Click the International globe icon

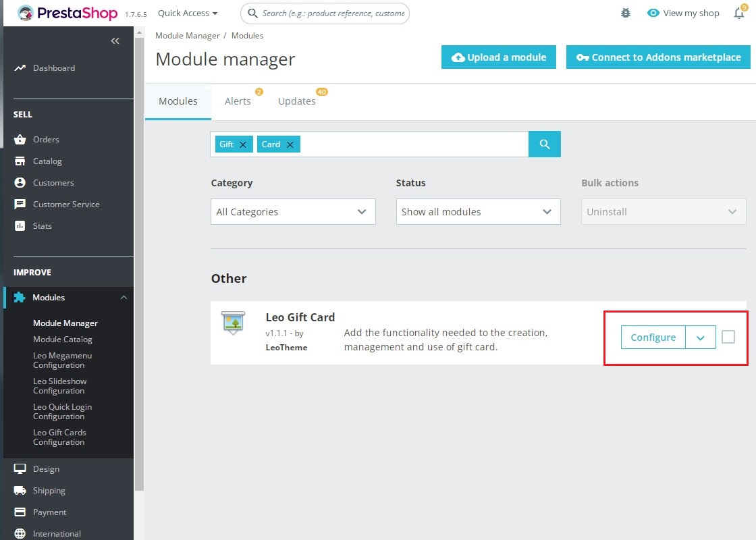click(x=20, y=534)
